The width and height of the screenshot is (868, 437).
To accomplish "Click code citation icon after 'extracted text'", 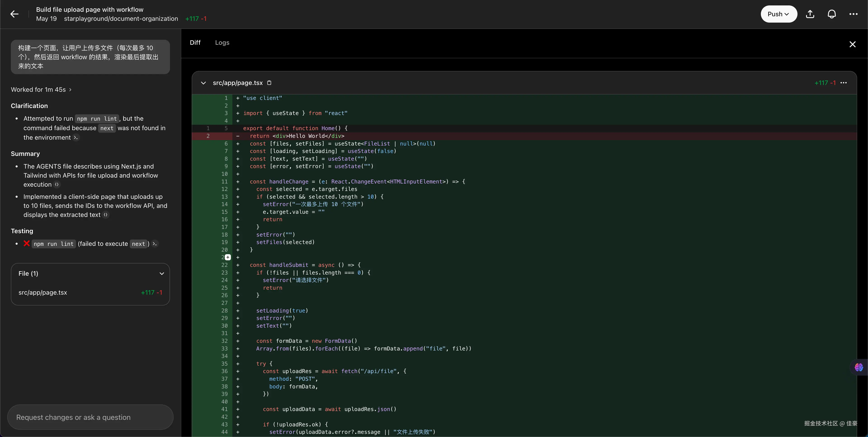I will pos(106,215).
